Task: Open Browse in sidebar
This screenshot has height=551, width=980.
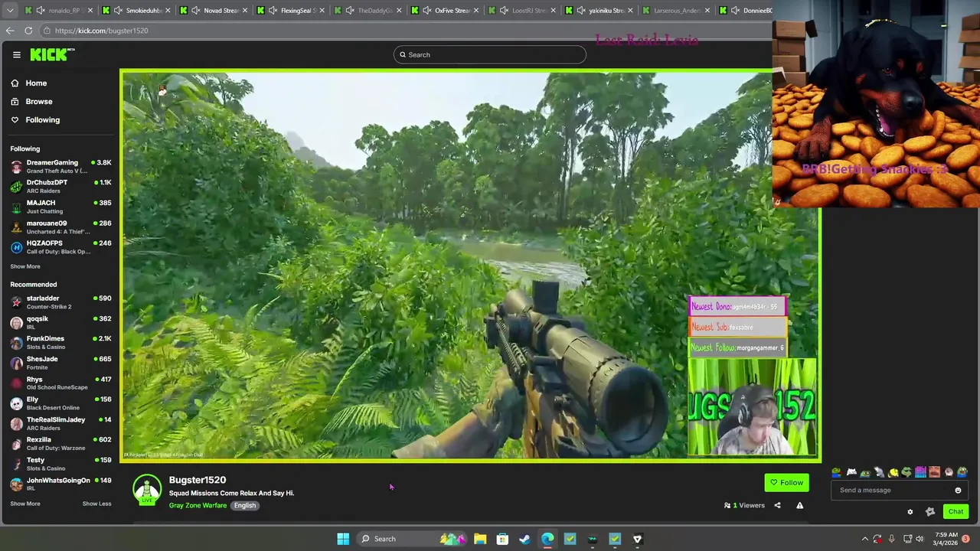Action: point(31,101)
